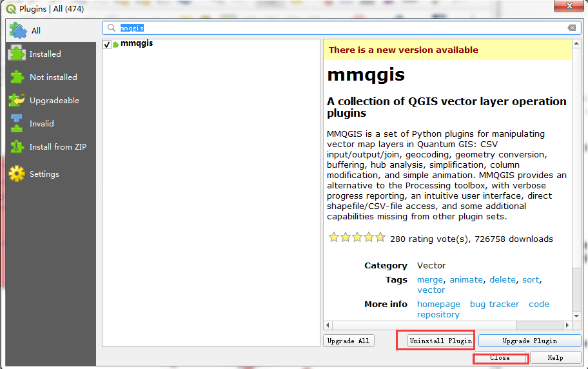
Task: Select the Invalid plugins icon
Action: pos(17,123)
